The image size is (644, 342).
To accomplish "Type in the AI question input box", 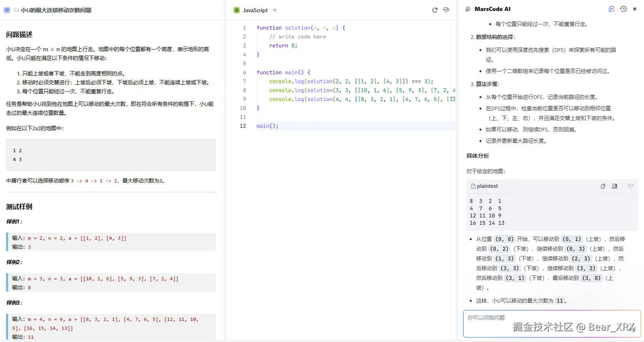I will pos(547,323).
